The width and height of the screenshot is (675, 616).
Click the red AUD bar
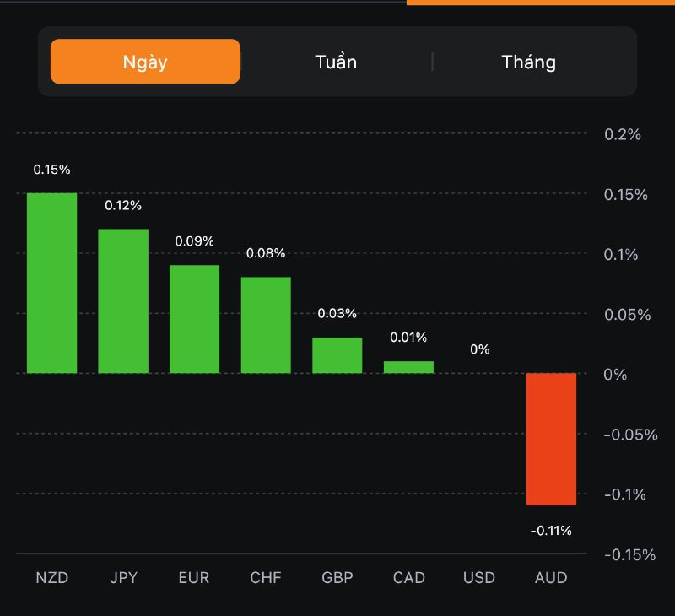551,439
